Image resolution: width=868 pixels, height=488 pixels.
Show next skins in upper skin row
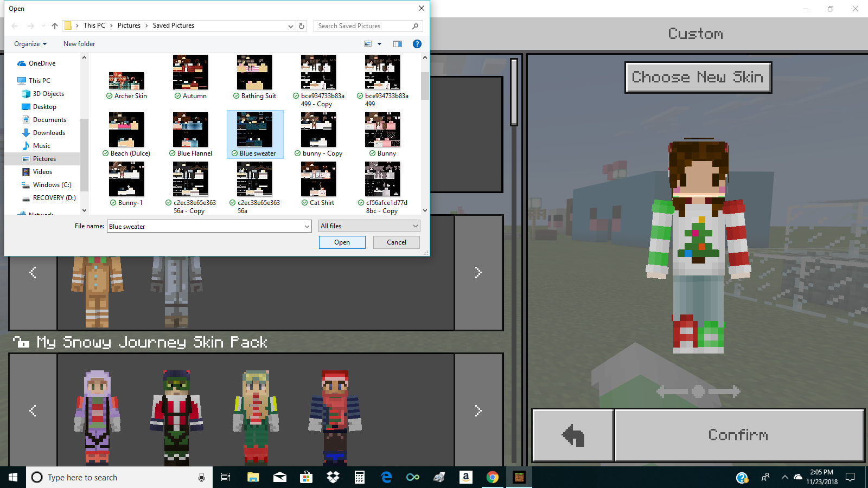click(478, 272)
